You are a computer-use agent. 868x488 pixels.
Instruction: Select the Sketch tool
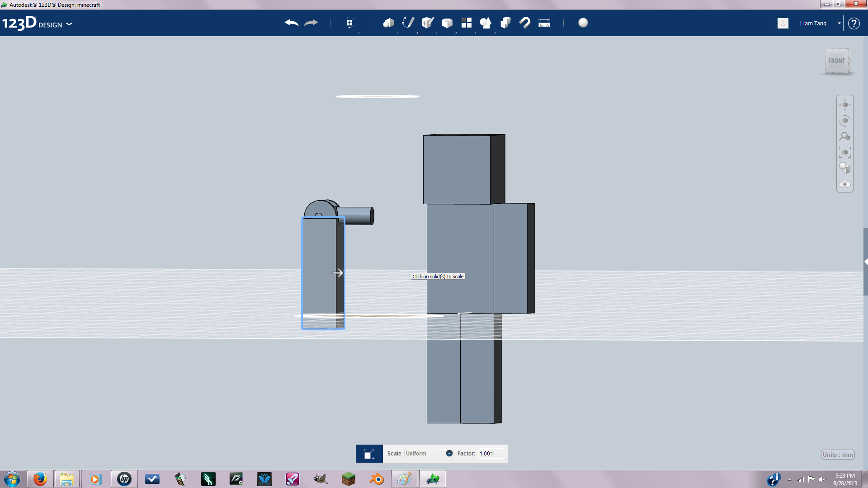coord(407,23)
